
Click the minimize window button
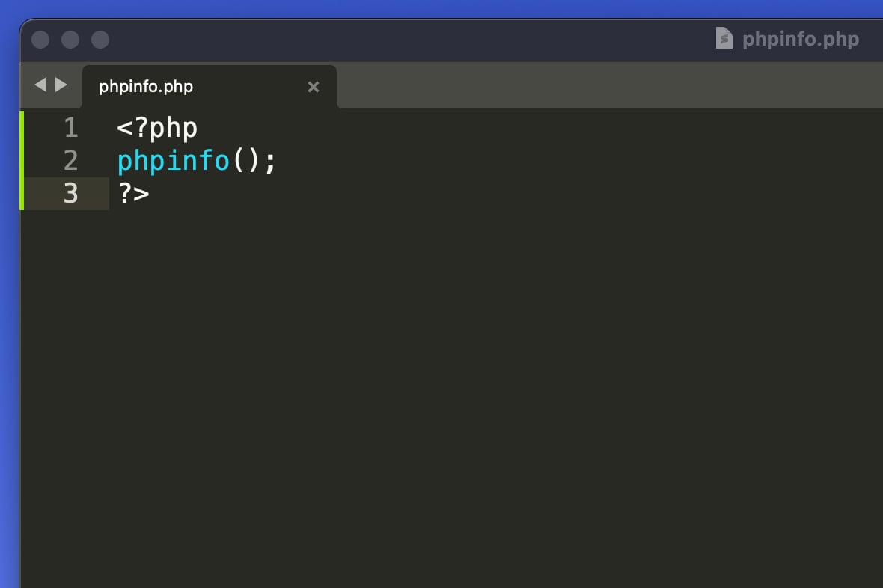pyautogui.click(x=70, y=40)
